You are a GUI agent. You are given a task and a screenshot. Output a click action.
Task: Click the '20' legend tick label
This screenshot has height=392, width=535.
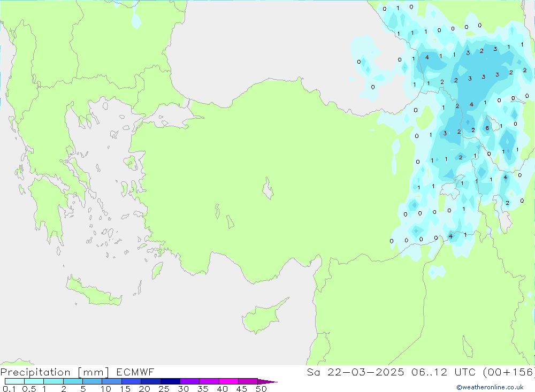[x=144, y=389]
